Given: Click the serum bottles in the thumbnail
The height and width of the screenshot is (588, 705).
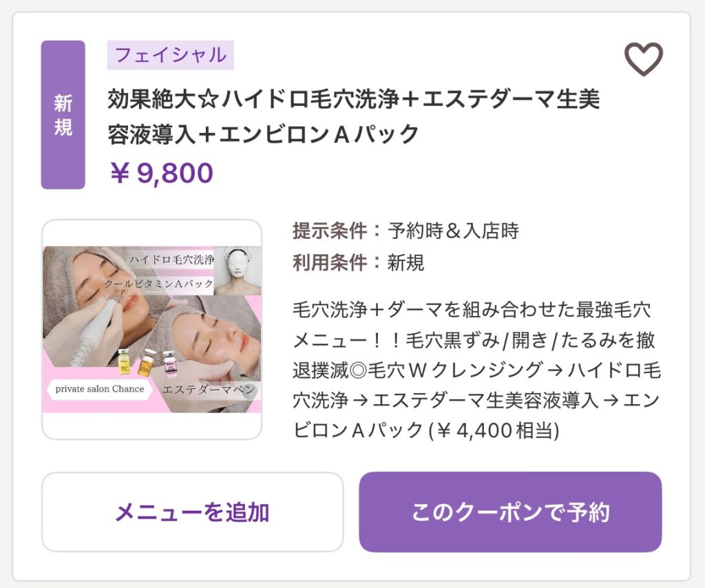Looking at the screenshot, I should [x=145, y=361].
